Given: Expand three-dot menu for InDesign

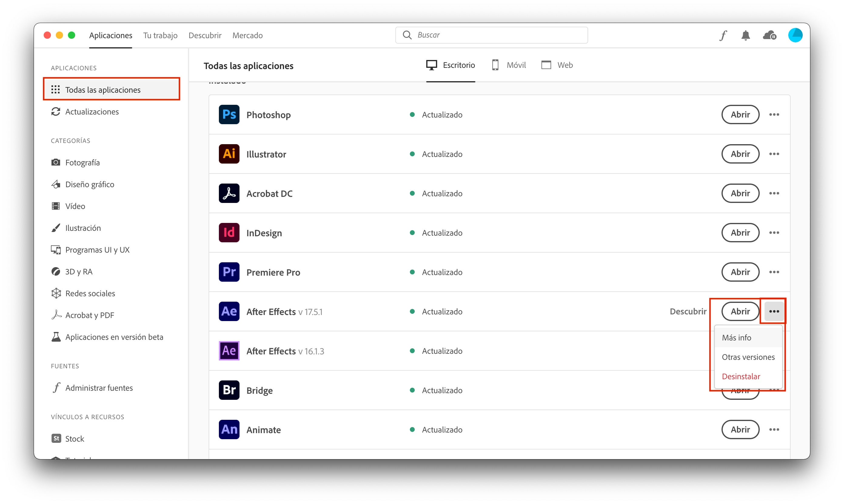Looking at the screenshot, I should (774, 233).
